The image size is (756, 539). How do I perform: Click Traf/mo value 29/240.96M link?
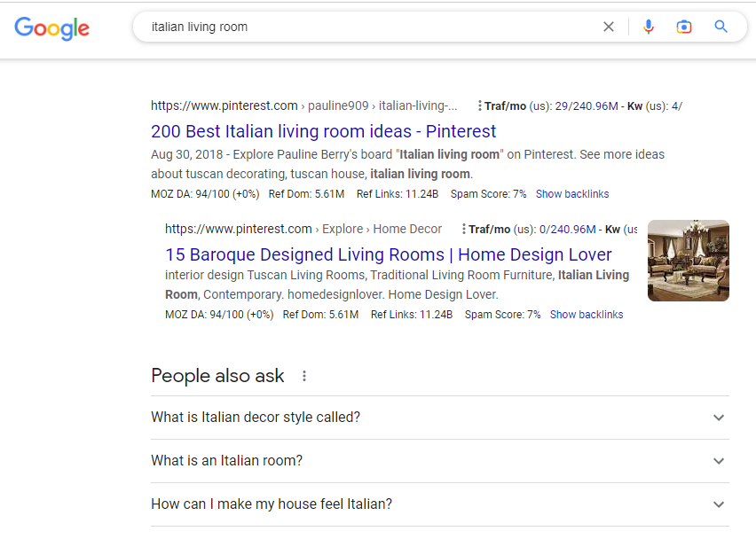(587, 106)
